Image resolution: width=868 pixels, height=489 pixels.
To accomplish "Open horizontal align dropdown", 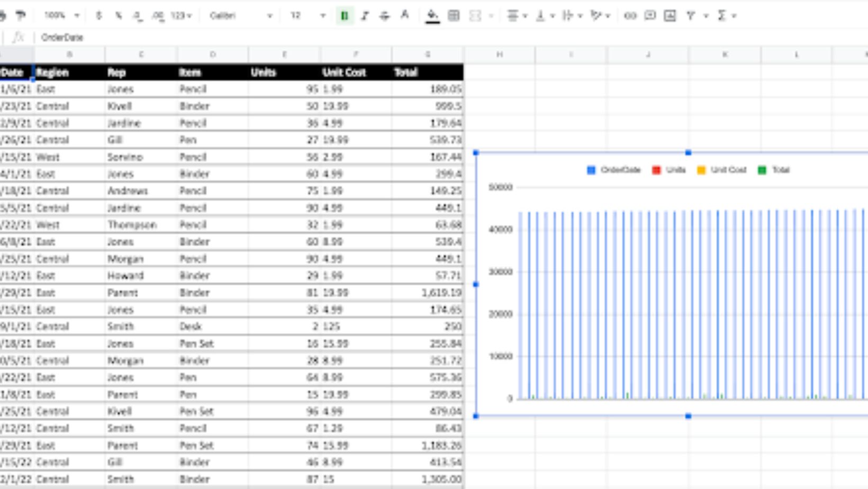I will click(517, 16).
